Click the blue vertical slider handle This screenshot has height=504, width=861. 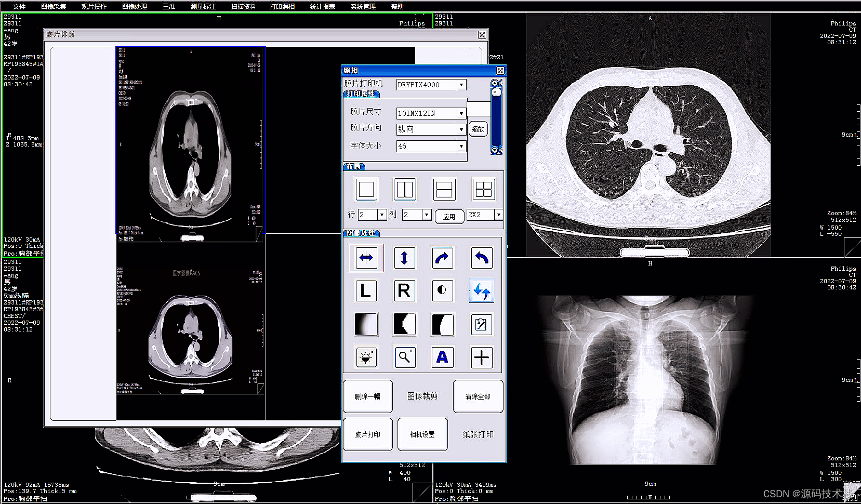pyautogui.click(x=496, y=92)
